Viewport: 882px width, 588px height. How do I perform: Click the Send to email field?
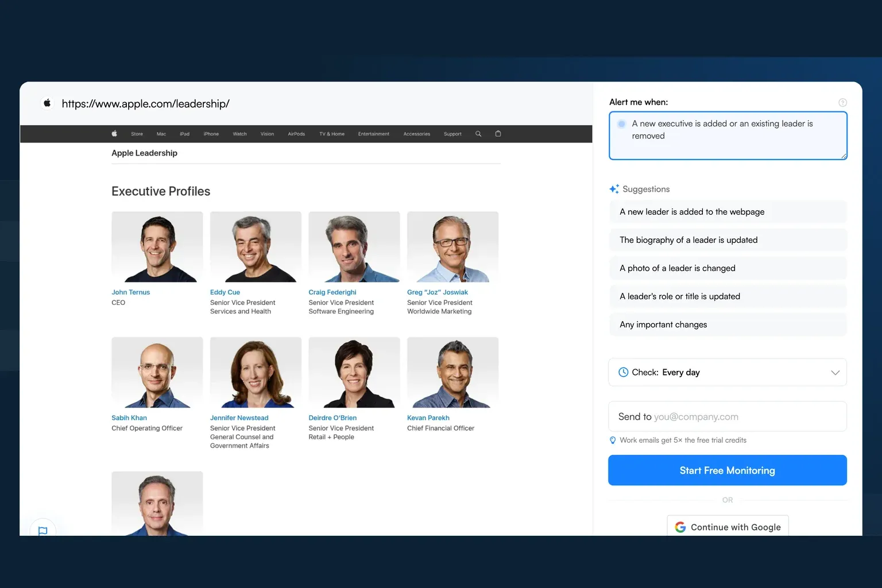(x=728, y=416)
